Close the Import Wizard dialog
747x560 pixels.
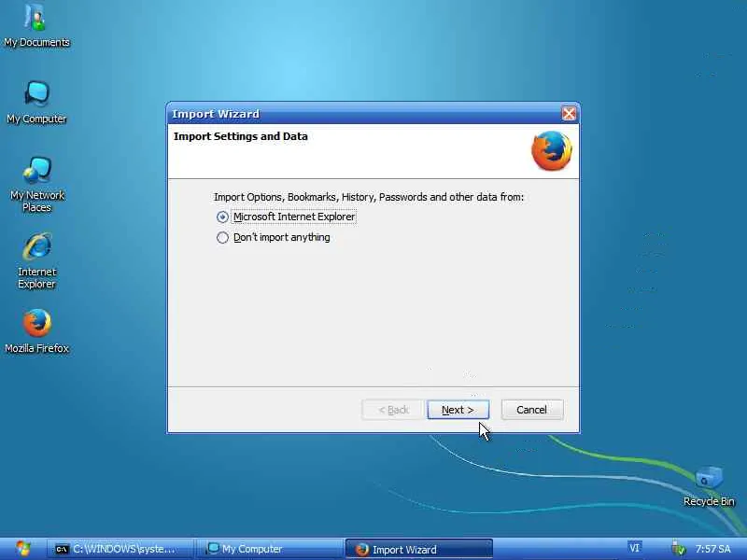tap(569, 114)
